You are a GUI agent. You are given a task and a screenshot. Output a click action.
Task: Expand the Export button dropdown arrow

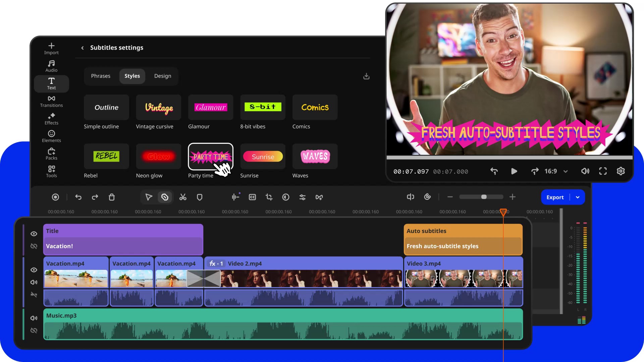click(578, 197)
